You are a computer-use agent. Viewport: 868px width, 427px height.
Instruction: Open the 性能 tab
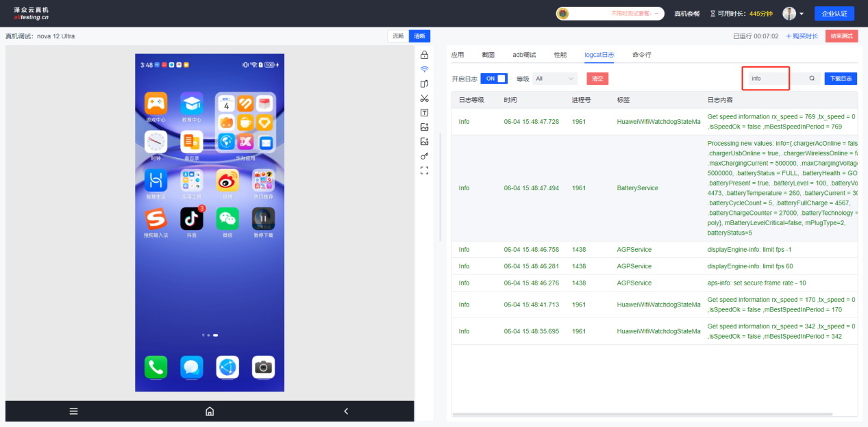point(560,55)
